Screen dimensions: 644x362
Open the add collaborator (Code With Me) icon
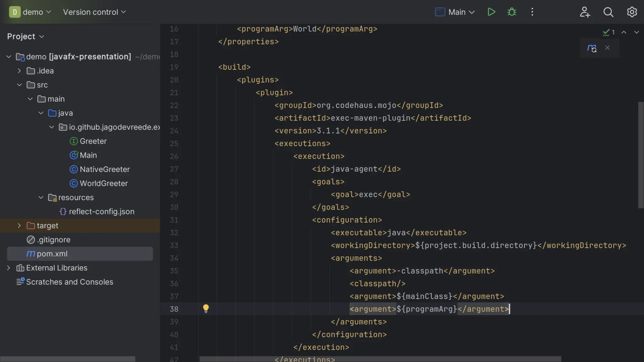(x=585, y=12)
